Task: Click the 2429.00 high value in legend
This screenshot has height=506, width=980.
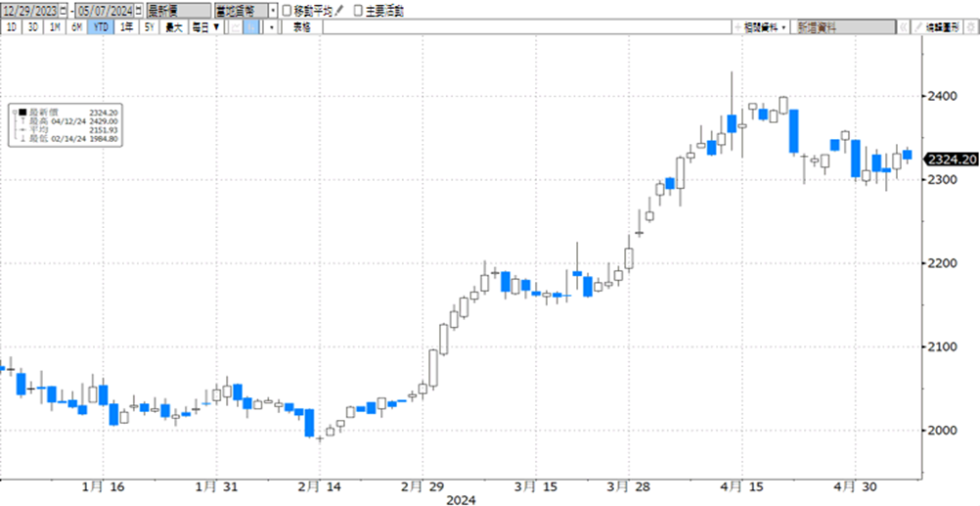Action: tap(103, 121)
